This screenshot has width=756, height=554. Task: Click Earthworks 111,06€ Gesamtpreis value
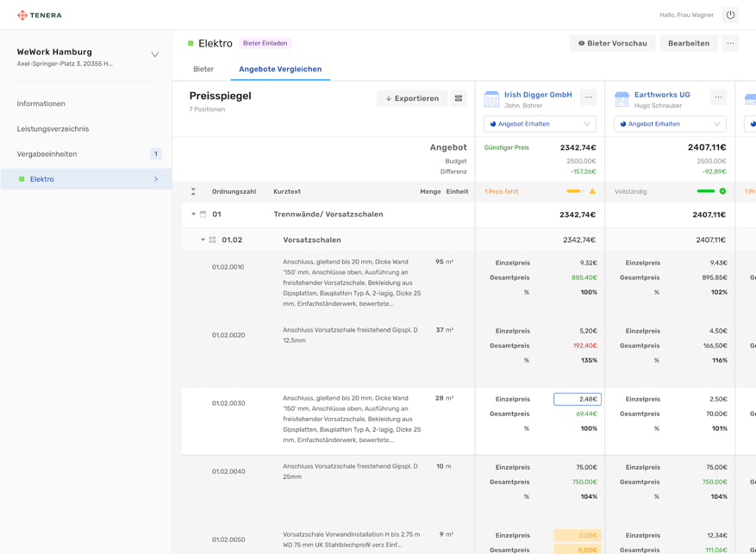pyautogui.click(x=716, y=550)
